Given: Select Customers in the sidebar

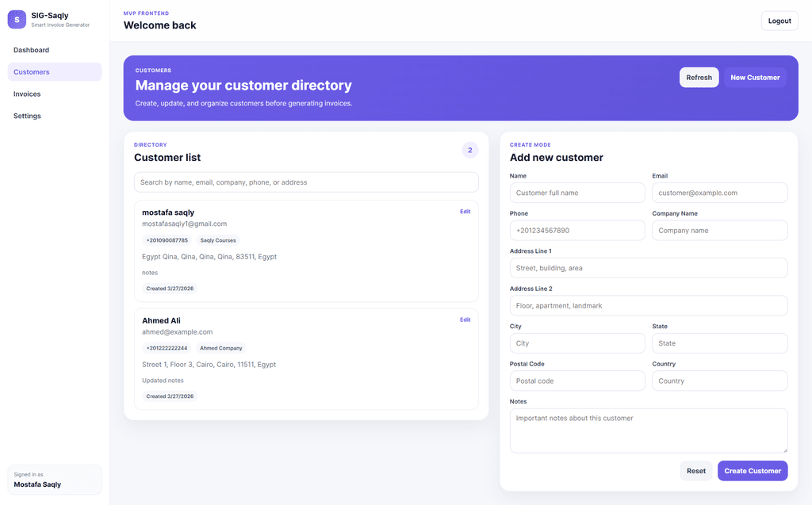Looking at the screenshot, I should pyautogui.click(x=55, y=72).
